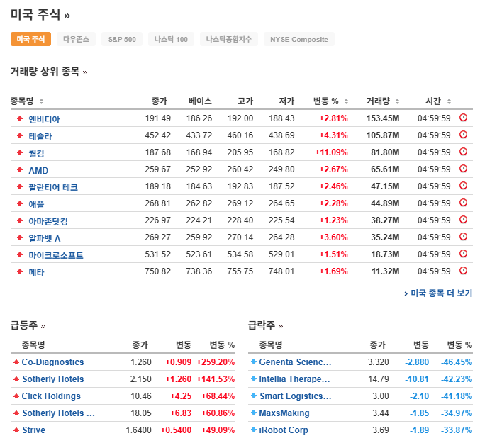Sort table by 거래량 column arrows
The image size is (480, 448).
[x=397, y=101]
